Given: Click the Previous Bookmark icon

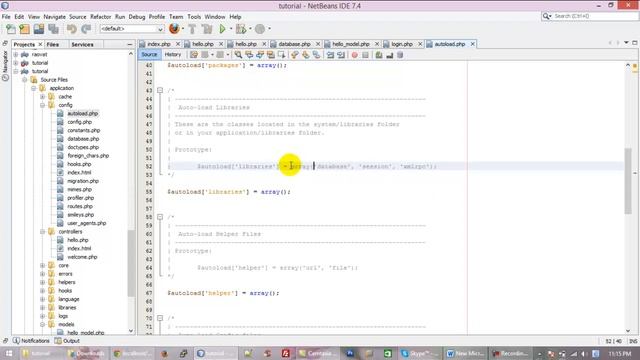Looking at the screenshot, I should click(x=295, y=55).
